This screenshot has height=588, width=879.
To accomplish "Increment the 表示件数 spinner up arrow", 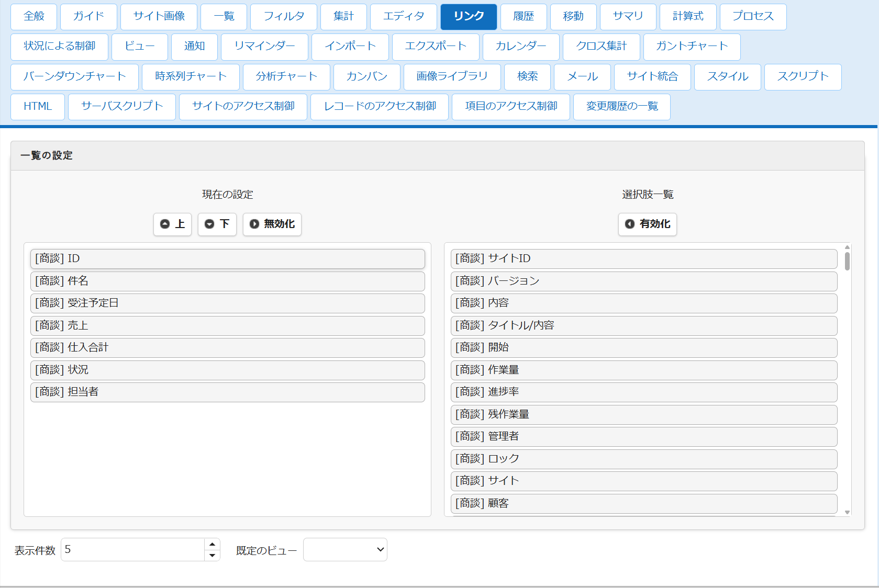I will [x=212, y=544].
